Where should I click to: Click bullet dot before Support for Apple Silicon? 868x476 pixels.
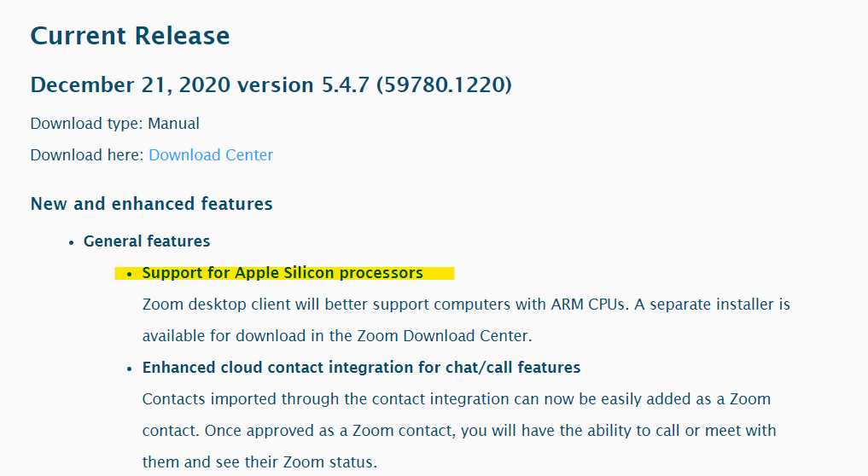tap(130, 274)
